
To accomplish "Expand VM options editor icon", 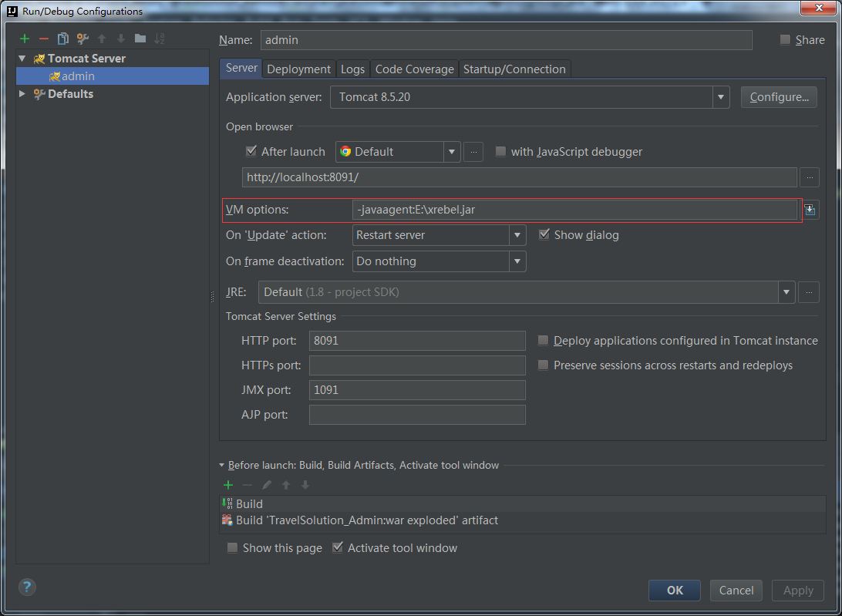I will point(810,210).
